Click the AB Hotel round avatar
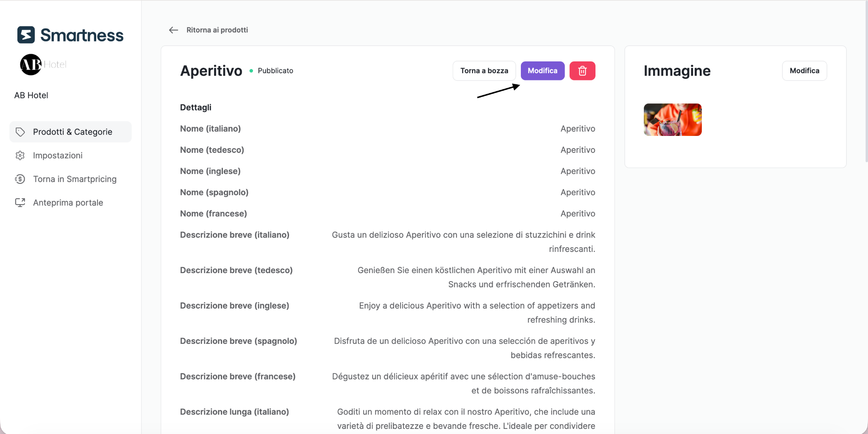The width and height of the screenshot is (868, 434). pos(31,64)
